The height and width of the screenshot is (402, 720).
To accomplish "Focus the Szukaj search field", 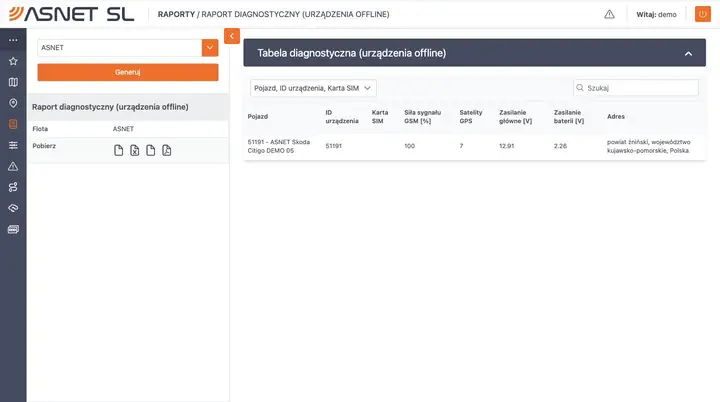I will [636, 88].
